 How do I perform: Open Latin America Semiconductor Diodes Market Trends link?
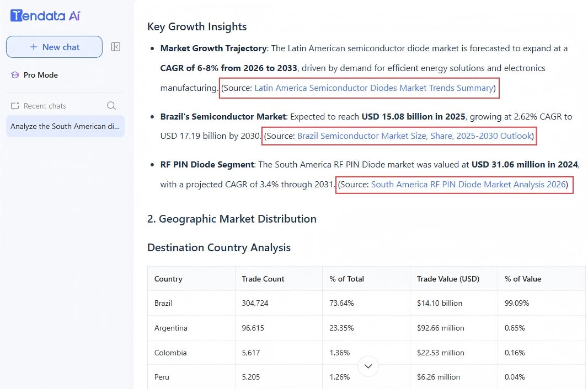tap(373, 88)
